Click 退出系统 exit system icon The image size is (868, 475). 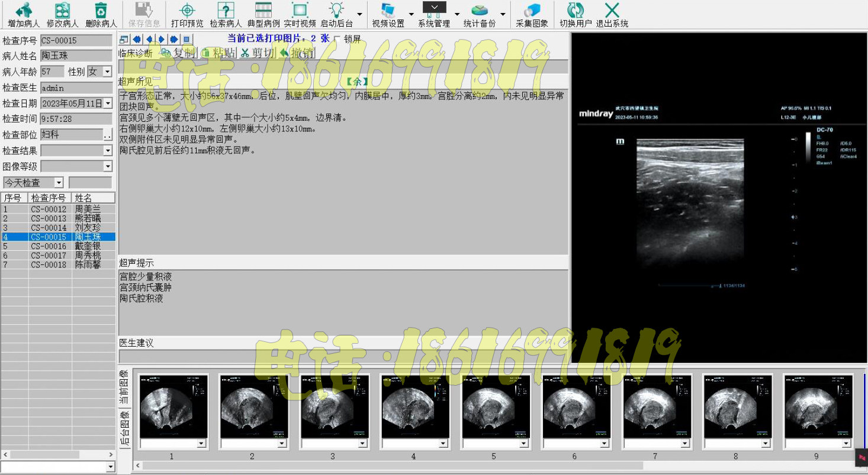(x=612, y=10)
